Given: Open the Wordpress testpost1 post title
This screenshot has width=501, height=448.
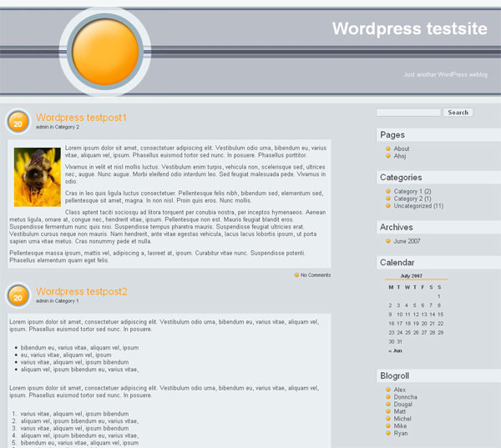Looking at the screenshot, I should pyautogui.click(x=81, y=118).
